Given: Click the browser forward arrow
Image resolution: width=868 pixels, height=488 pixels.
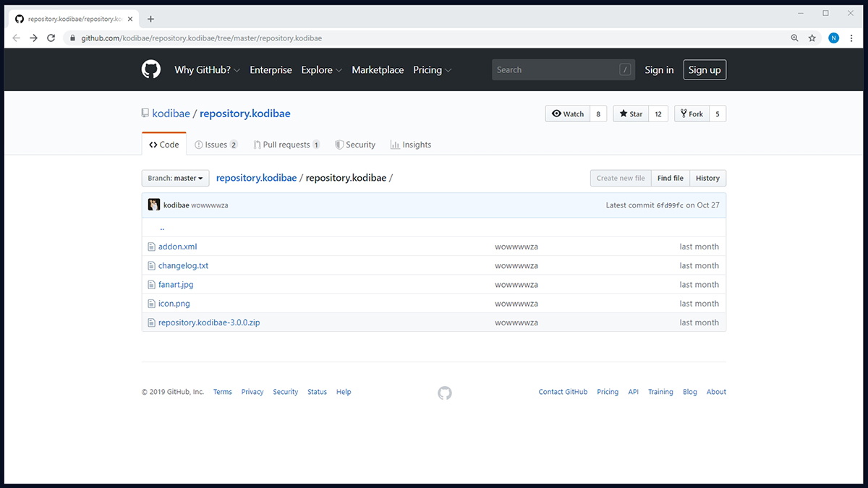Looking at the screenshot, I should 33,38.
